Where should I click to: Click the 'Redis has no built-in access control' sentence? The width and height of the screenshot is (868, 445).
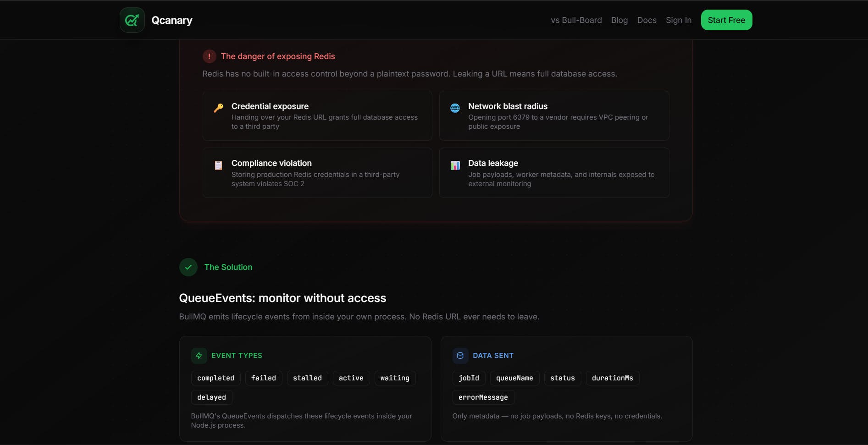point(410,74)
